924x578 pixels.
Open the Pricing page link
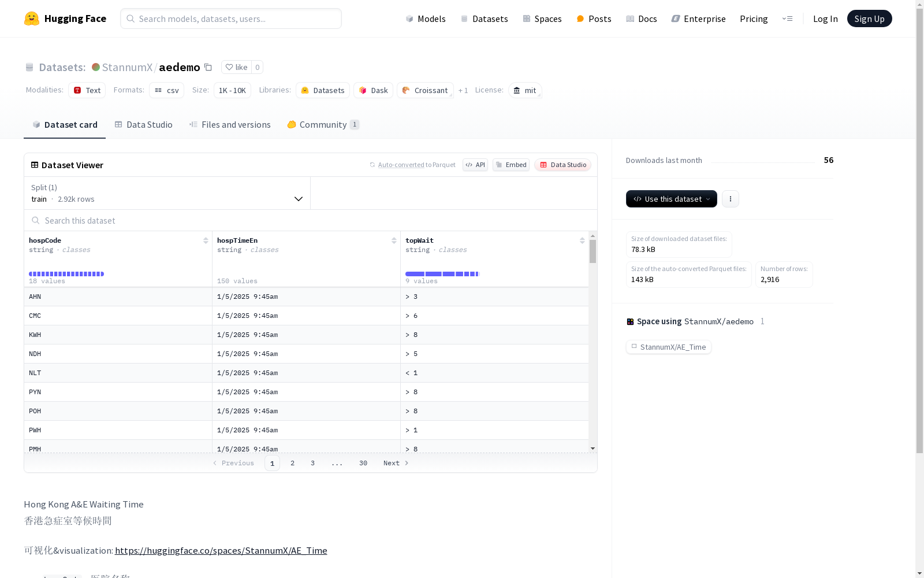coord(754,18)
